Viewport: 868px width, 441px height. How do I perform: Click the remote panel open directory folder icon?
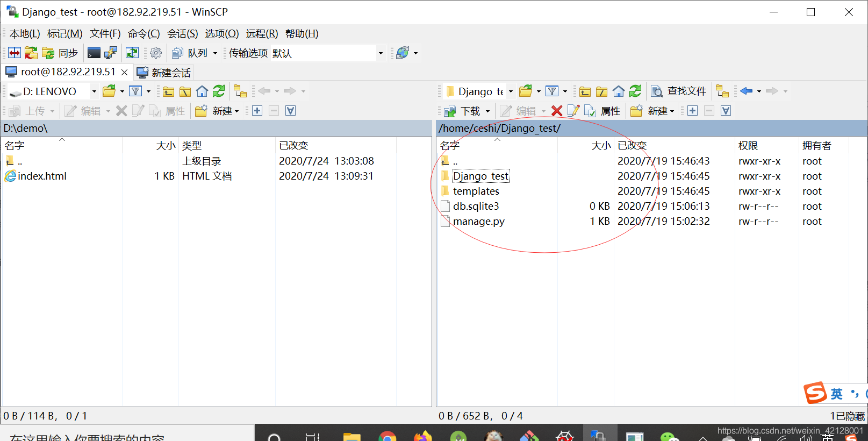coord(526,91)
